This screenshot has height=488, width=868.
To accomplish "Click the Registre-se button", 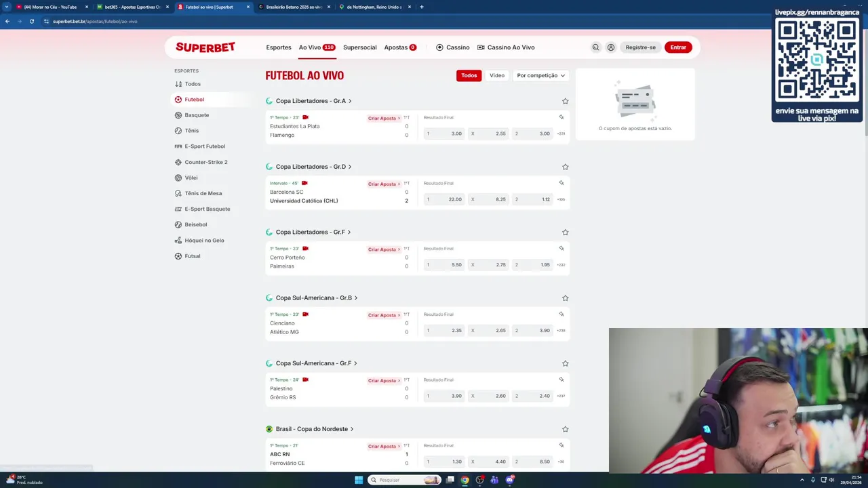I will click(641, 47).
